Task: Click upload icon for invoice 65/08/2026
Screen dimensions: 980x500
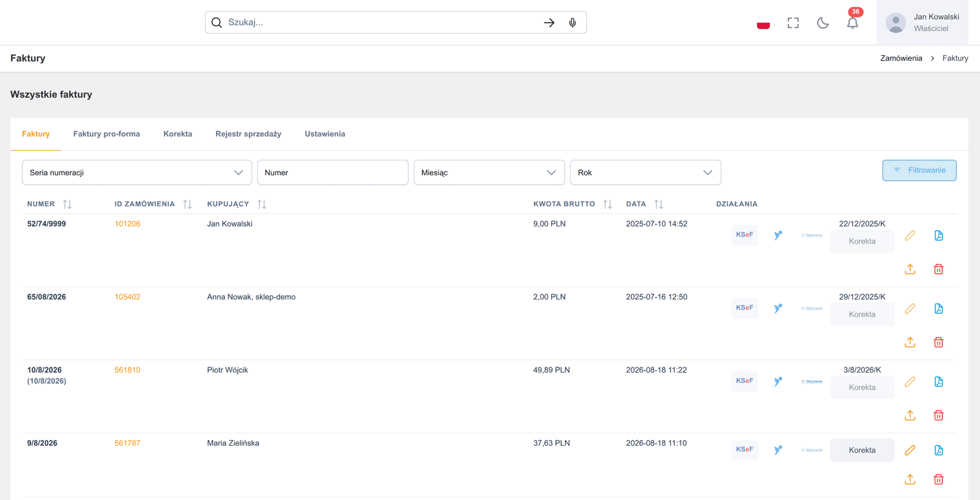Action: click(x=910, y=342)
